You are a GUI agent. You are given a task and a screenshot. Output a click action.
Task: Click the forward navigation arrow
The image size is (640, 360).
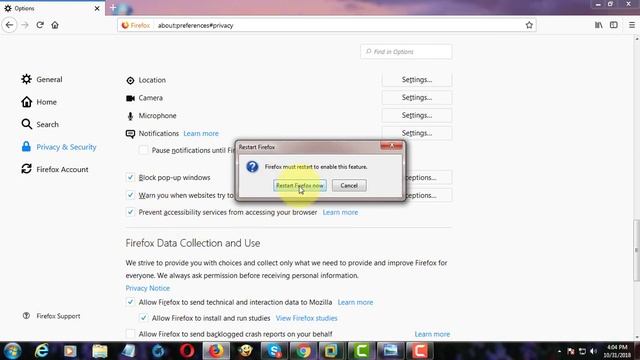click(x=25, y=25)
